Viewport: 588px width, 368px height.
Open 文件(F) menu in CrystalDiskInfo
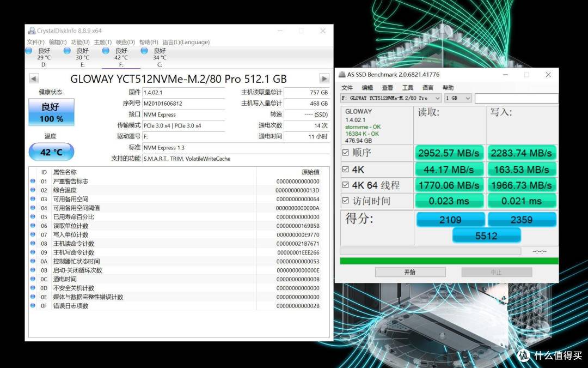[x=35, y=42]
